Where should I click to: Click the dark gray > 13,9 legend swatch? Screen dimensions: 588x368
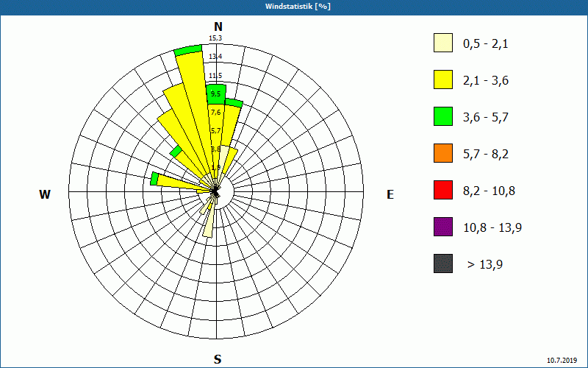click(443, 263)
